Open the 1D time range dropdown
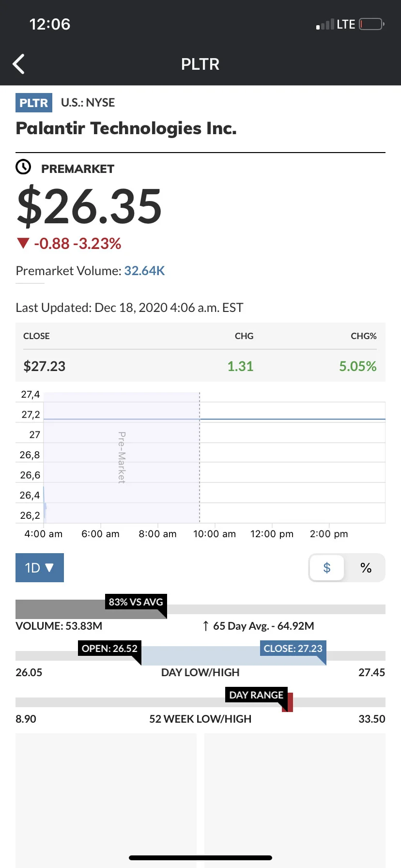This screenshot has height=868, width=401. [40, 568]
